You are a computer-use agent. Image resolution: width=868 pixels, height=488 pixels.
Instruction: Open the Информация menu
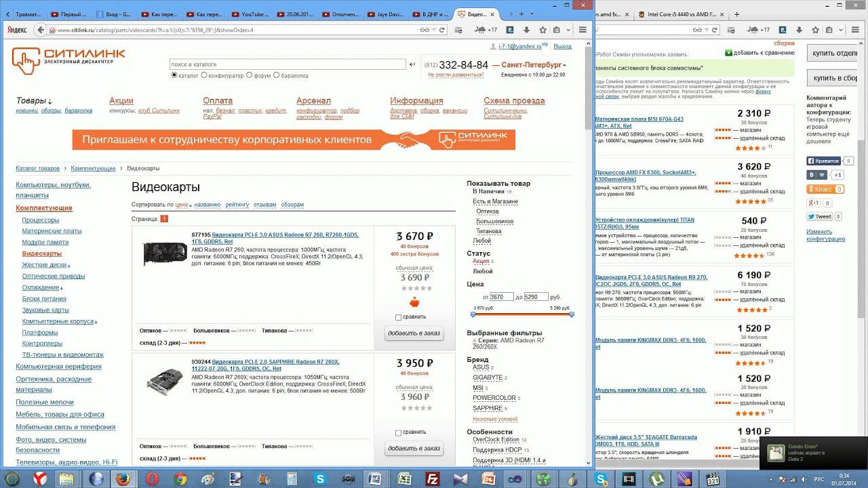click(416, 101)
